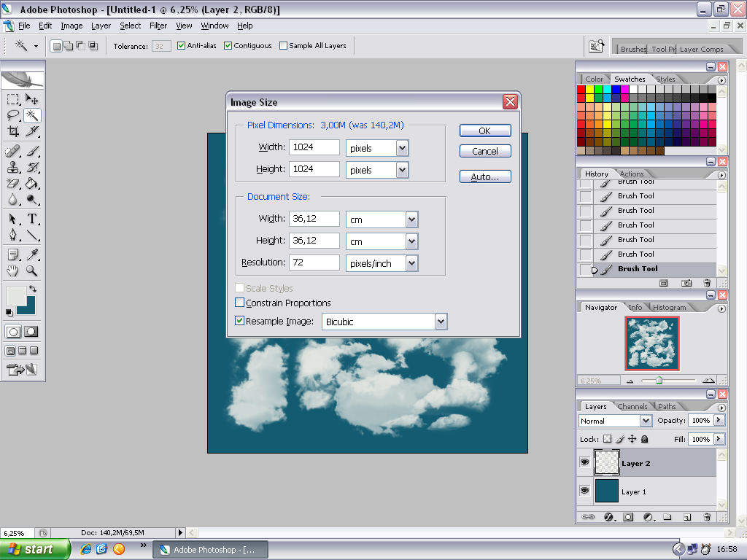Select the Dodge tool
The width and height of the screenshot is (747, 560).
(x=32, y=200)
